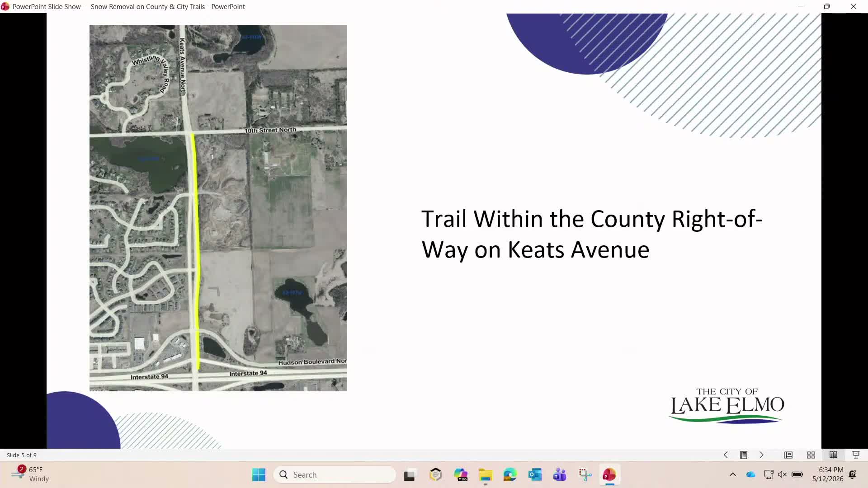
Task: Open the weather widget showing 65°F Windy
Action: [x=30, y=474]
